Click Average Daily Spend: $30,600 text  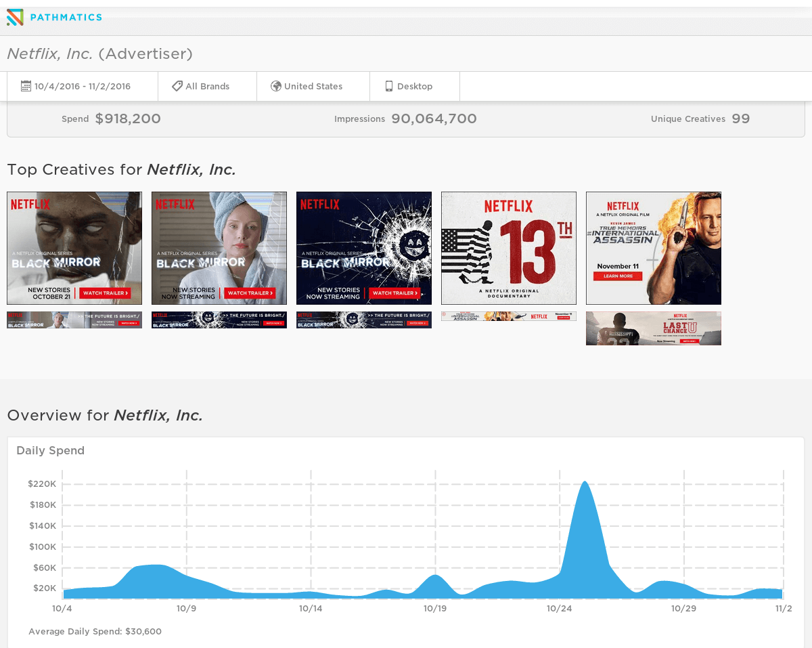coord(95,631)
